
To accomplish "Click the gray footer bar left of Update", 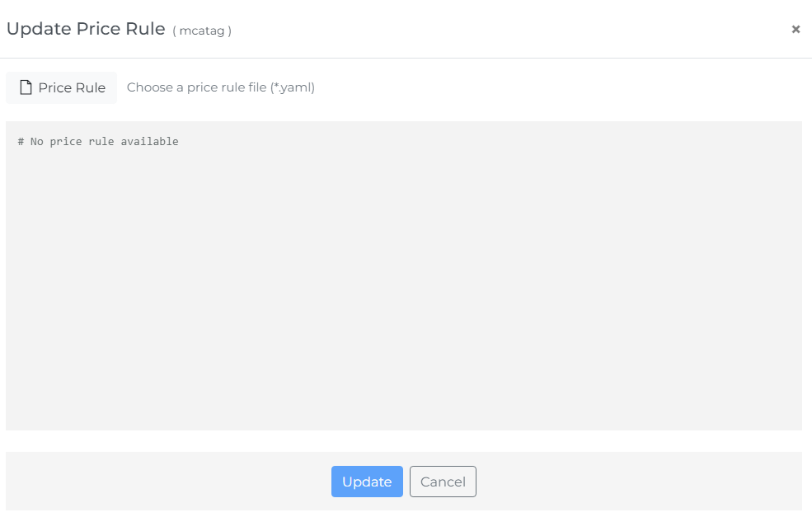I will tap(168, 482).
